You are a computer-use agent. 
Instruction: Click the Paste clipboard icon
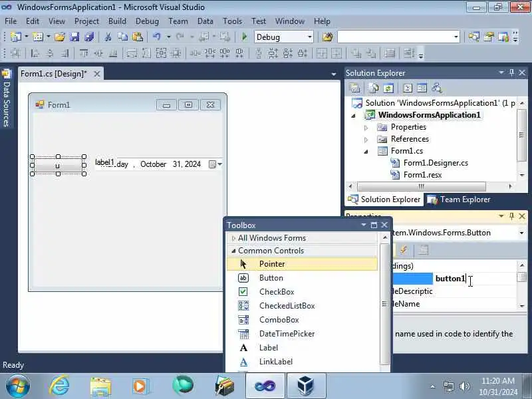pos(138,37)
